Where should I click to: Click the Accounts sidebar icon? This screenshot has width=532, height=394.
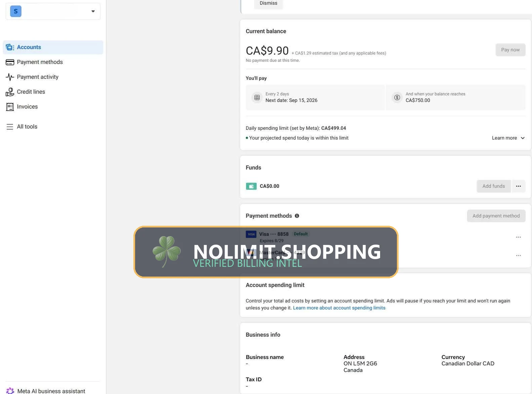(x=10, y=47)
